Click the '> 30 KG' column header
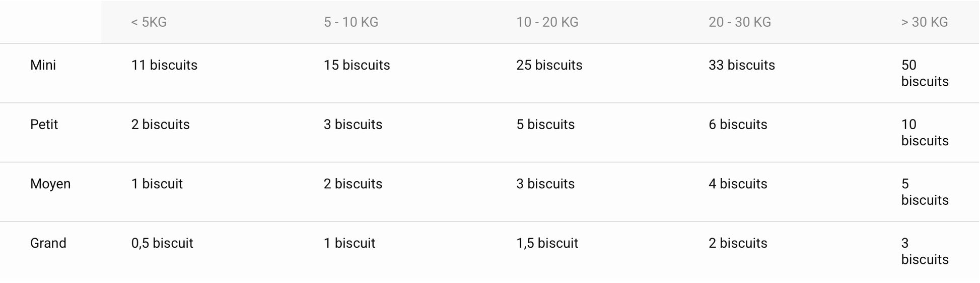 point(924,22)
